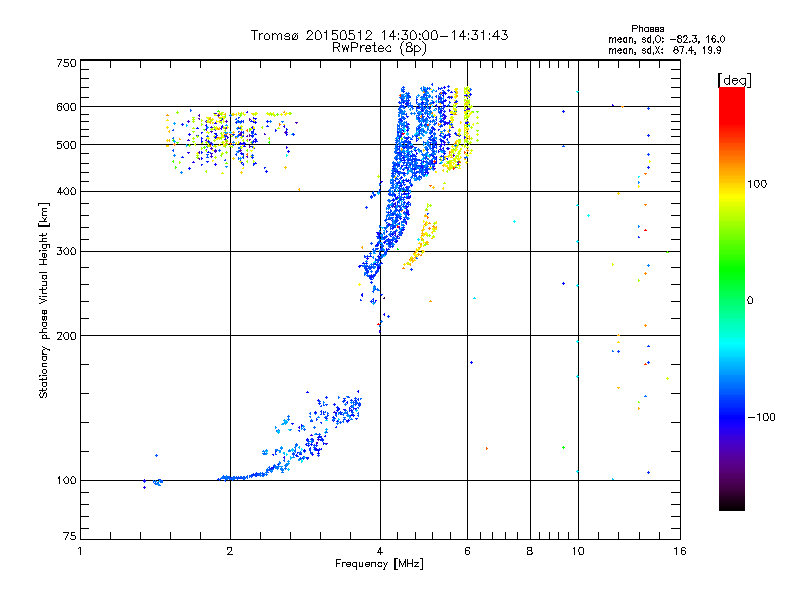Click colorbar tick label '100'
The height and width of the screenshot is (600, 800).
pyautogui.click(x=757, y=184)
